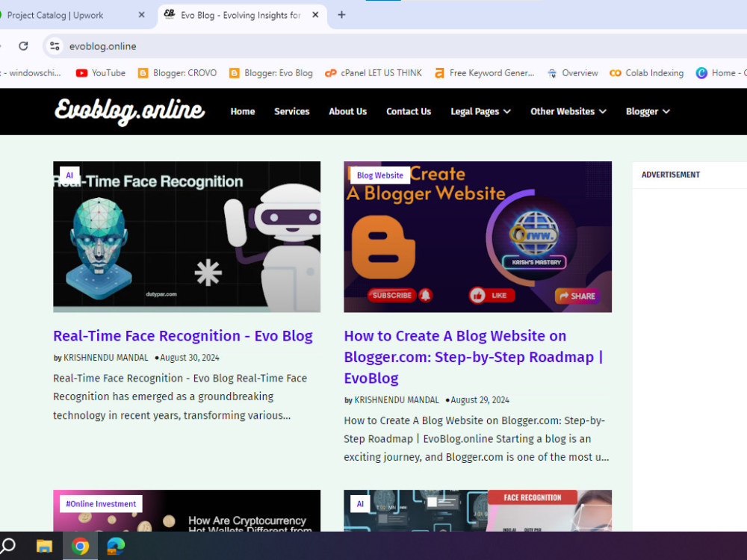This screenshot has height=560, width=747.
Task: Click the Face Recognition excerpt text
Action: click(180, 396)
